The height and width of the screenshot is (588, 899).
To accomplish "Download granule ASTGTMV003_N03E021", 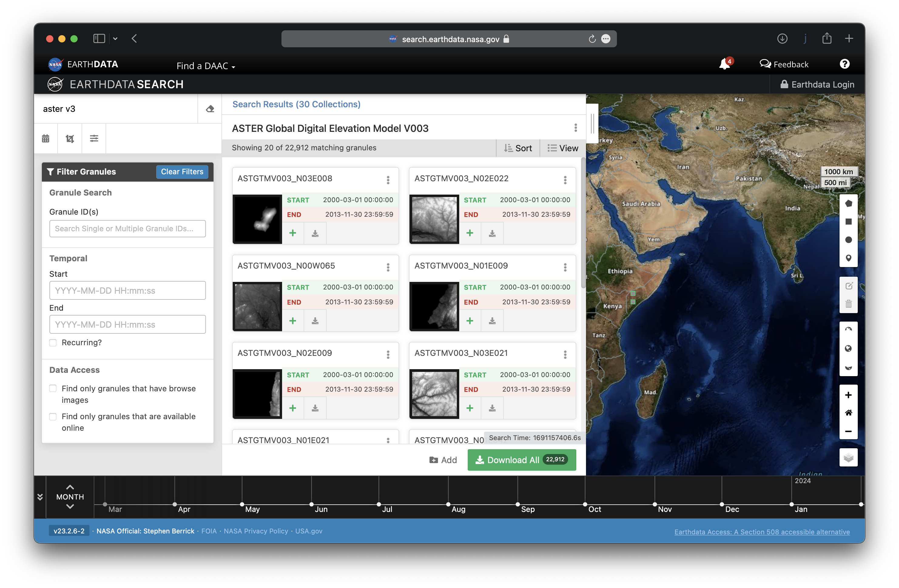I will 492,408.
